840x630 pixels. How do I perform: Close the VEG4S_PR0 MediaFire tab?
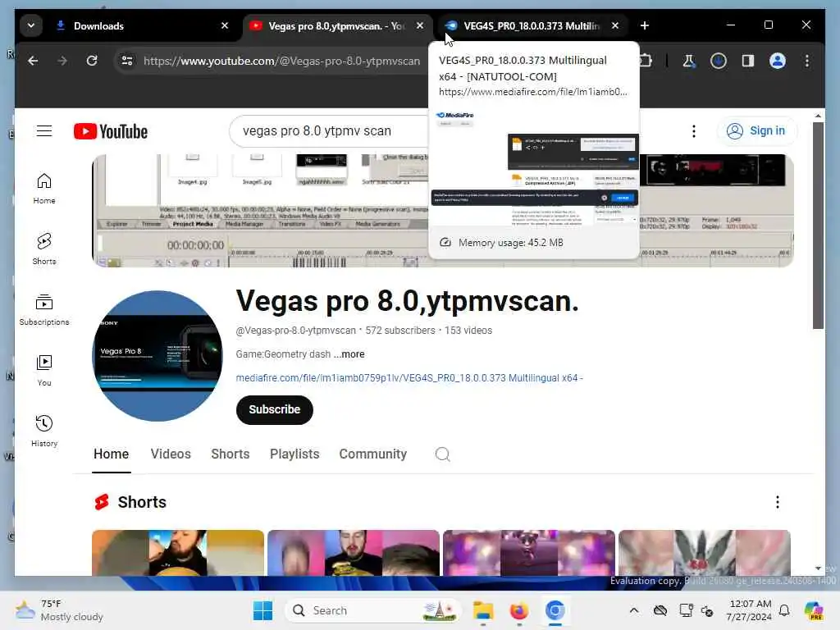[x=615, y=25]
